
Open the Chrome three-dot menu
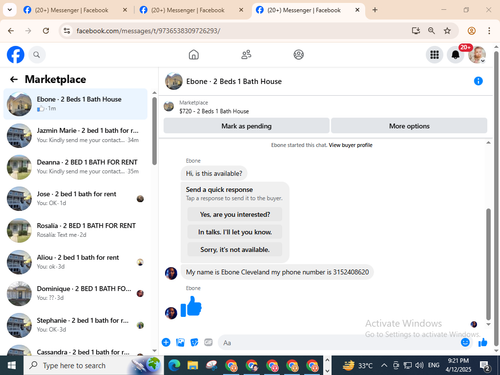coord(489,31)
